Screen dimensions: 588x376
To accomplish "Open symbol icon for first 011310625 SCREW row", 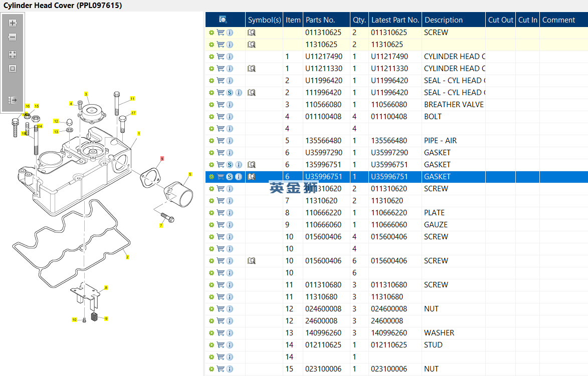I will click(252, 33).
